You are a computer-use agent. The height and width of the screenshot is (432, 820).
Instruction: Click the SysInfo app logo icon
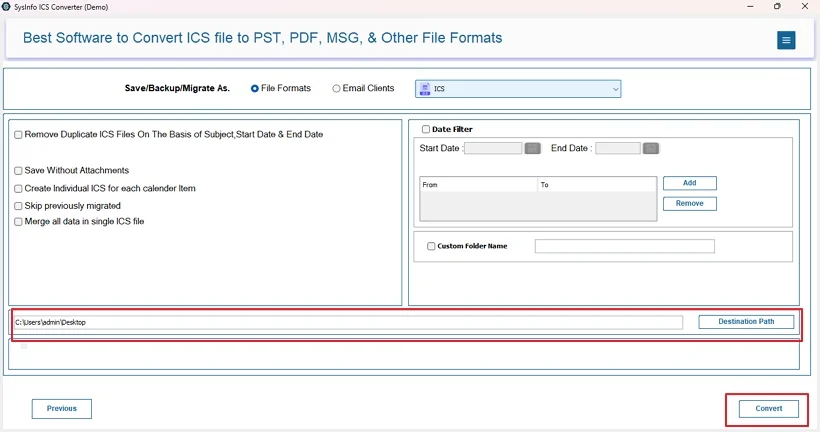pos(6,7)
